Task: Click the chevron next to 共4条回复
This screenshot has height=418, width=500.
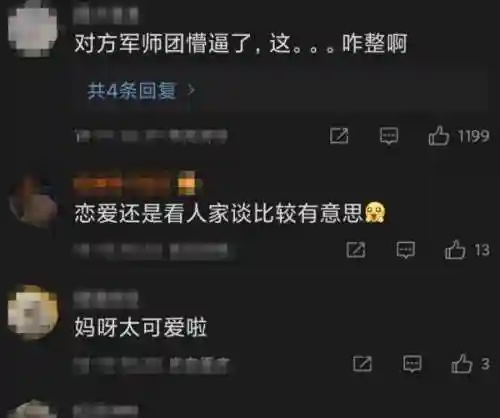Action: (191, 90)
